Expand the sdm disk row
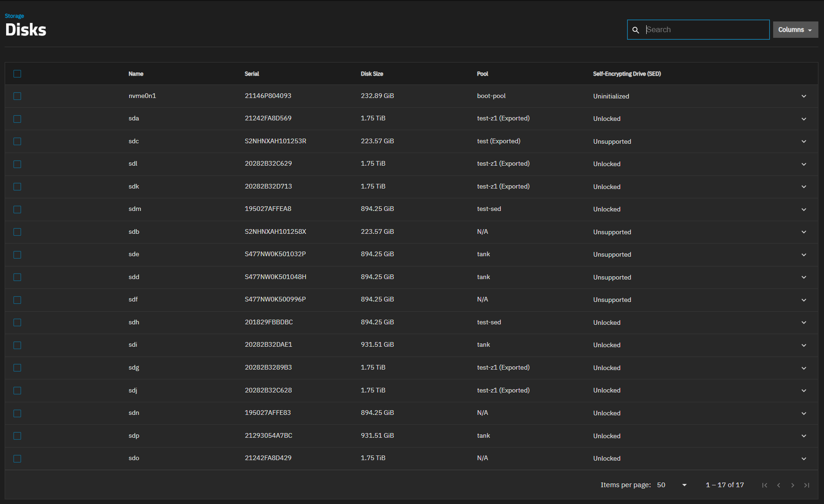Screen dimensions: 824x504 tap(803, 210)
